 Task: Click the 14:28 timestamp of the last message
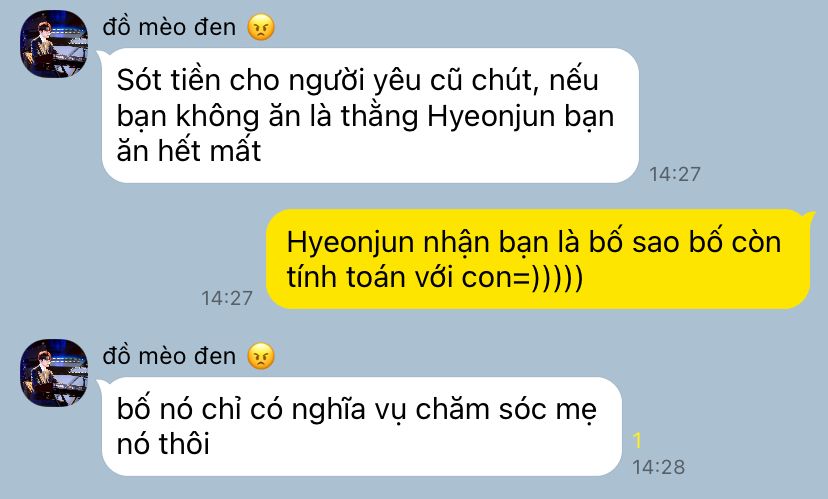tap(658, 467)
